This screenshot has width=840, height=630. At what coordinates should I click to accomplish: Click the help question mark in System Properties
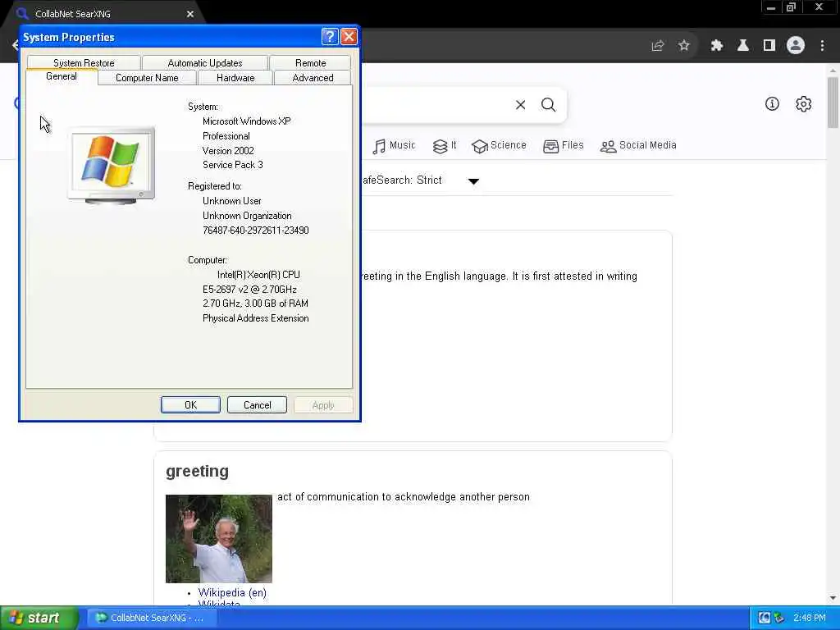[x=330, y=36]
